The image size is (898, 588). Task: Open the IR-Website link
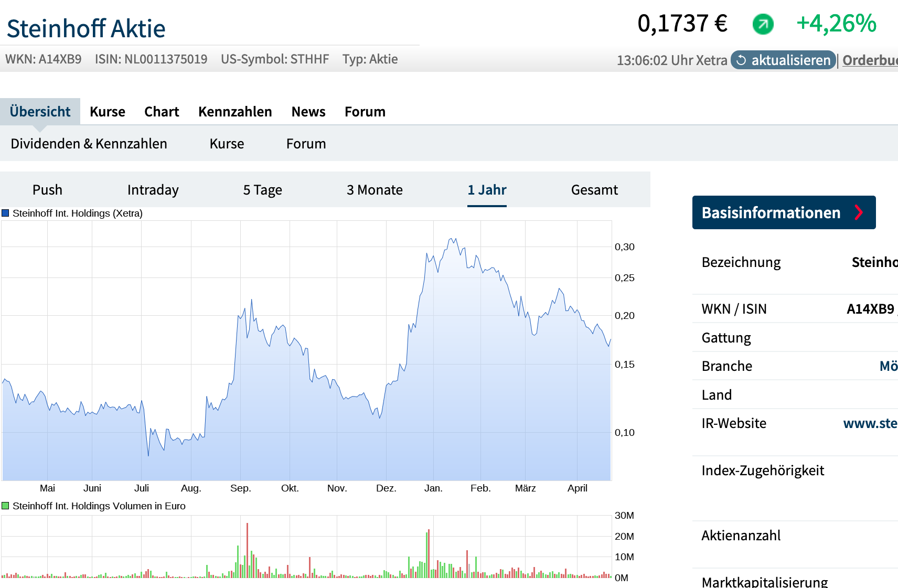(870, 423)
